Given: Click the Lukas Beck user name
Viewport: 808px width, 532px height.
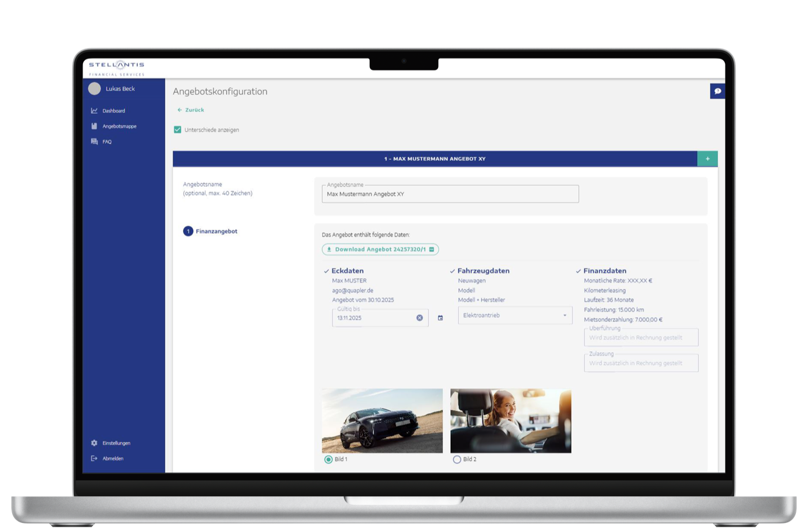Looking at the screenshot, I should coord(120,89).
